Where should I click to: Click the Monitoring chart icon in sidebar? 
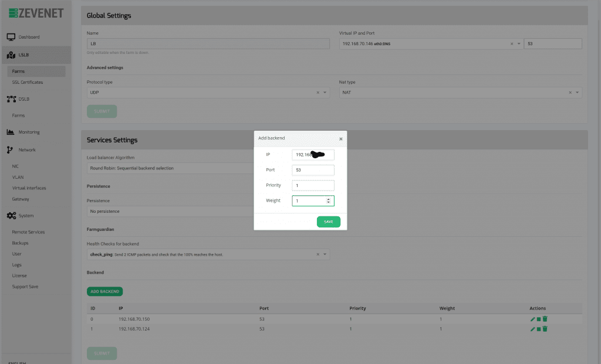[x=11, y=132]
